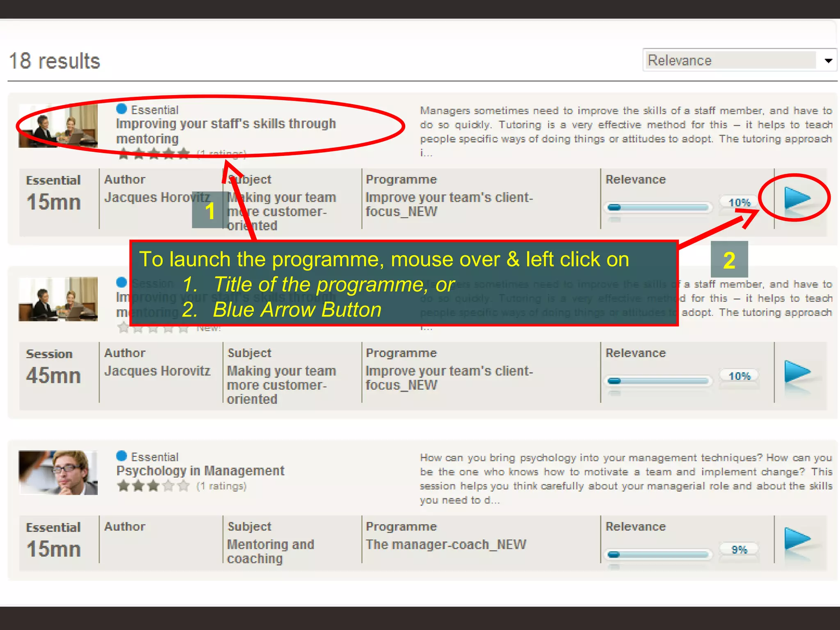Image resolution: width=840 pixels, height=630 pixels.
Task: Open the Relevance sort dropdown
Action: point(739,60)
